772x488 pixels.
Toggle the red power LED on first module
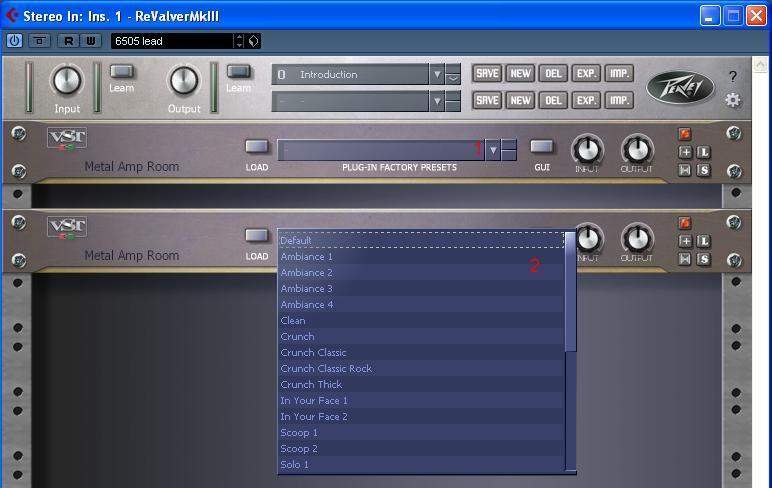(685, 134)
